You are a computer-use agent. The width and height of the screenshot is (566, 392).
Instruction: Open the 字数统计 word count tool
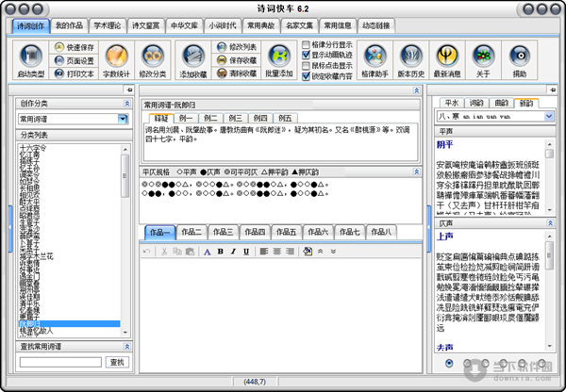[x=116, y=59]
